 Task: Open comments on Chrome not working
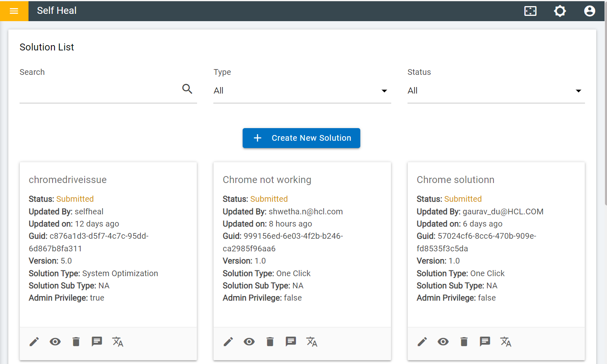pos(291,342)
